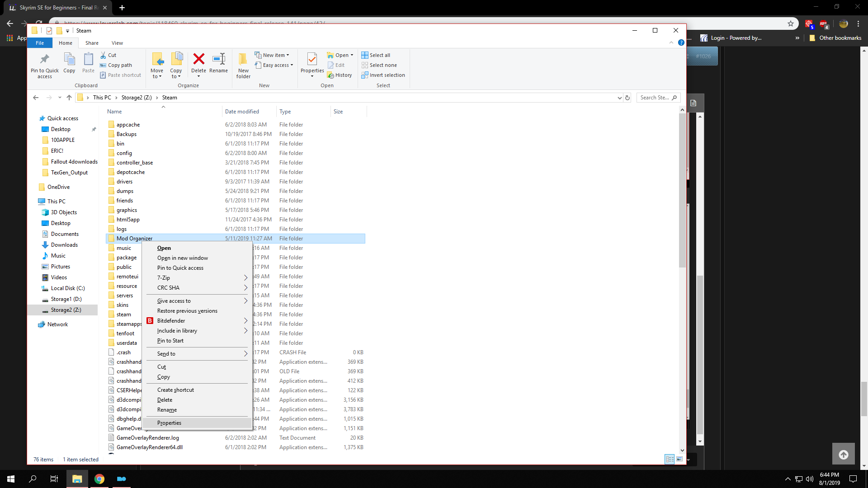Click the blue Help question mark icon
This screenshot has width=868, height=488.
pos(681,42)
